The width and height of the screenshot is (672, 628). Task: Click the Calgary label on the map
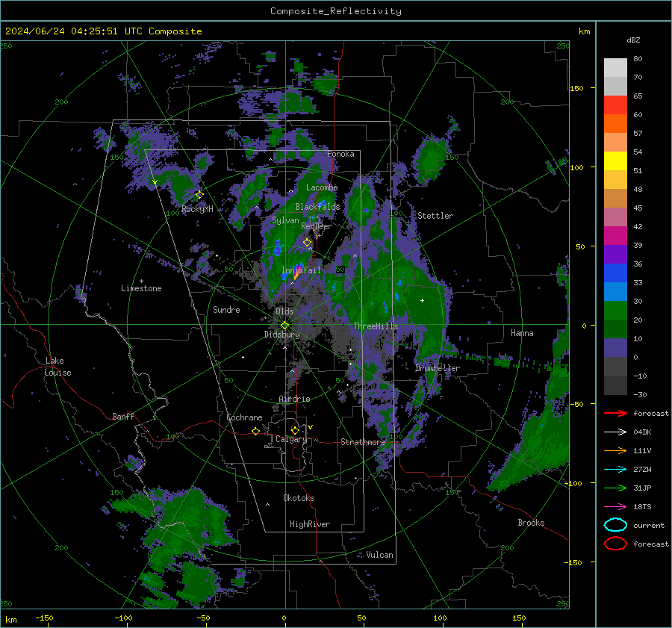click(x=291, y=439)
